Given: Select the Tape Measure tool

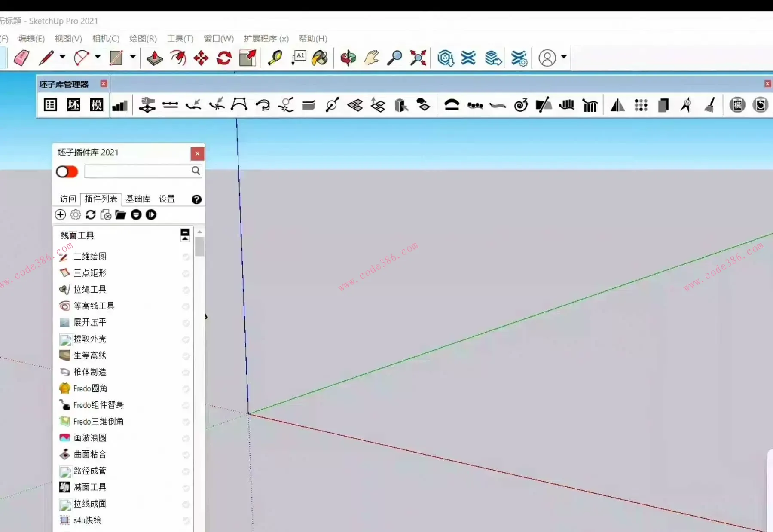Looking at the screenshot, I should 275,58.
